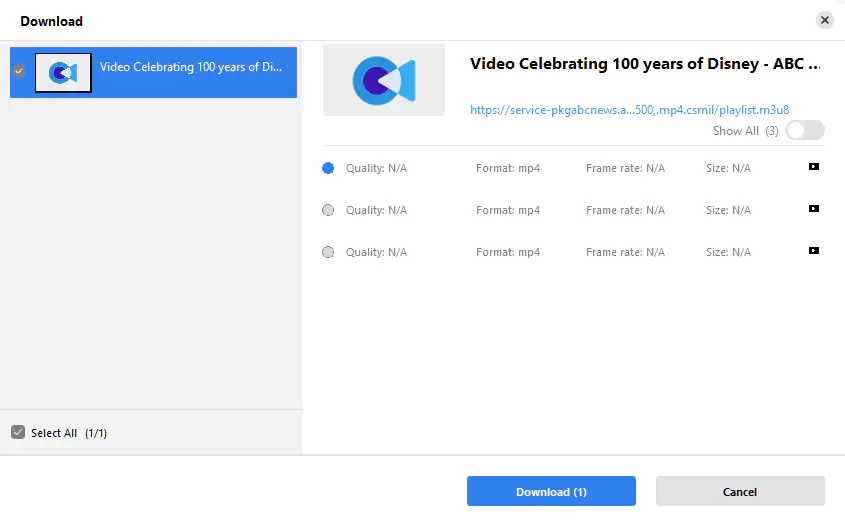
Task: Click the Format: mp4 label on the first row
Action: tap(508, 168)
